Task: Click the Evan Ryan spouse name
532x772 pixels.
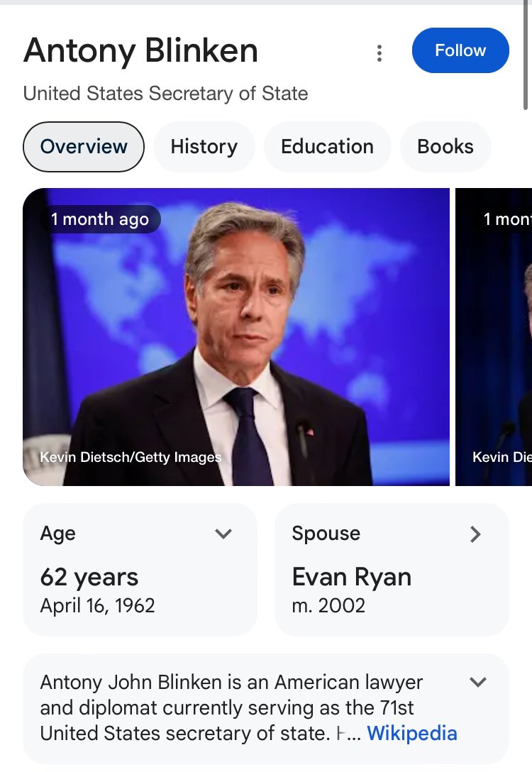Action: (x=351, y=577)
